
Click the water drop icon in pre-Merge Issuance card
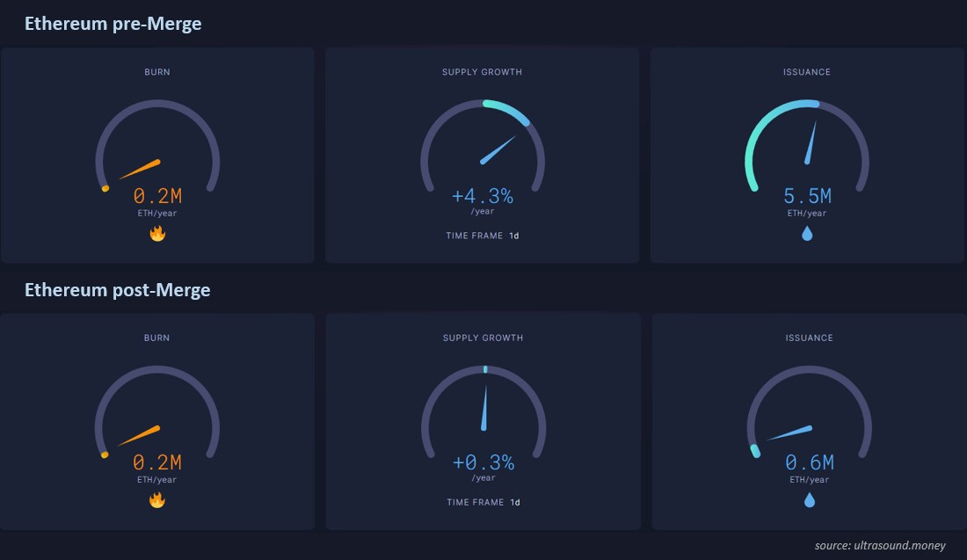click(807, 233)
